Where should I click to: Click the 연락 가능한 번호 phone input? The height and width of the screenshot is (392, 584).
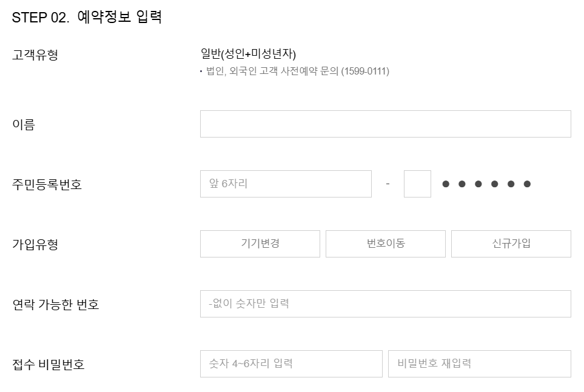(385, 305)
